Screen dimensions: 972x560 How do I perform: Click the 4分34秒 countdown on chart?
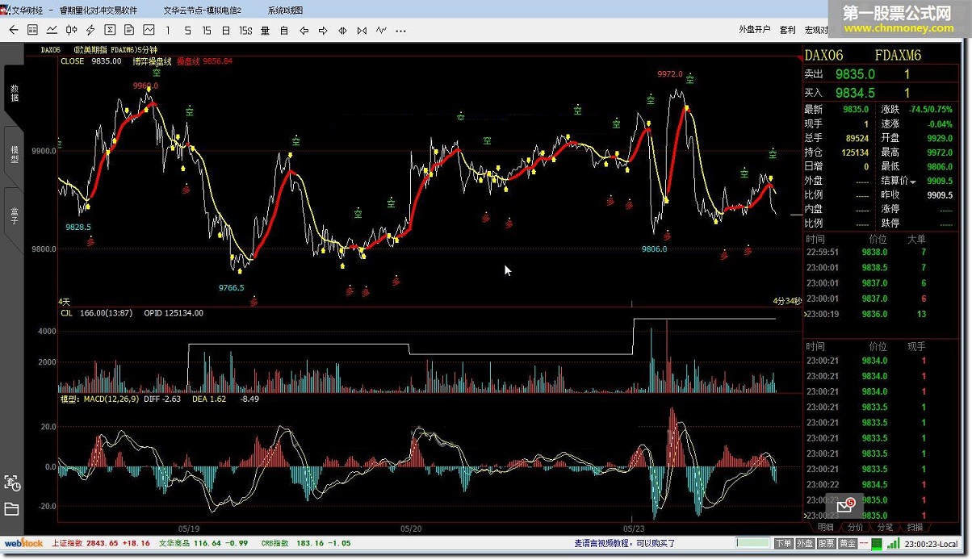pyautogui.click(x=787, y=301)
